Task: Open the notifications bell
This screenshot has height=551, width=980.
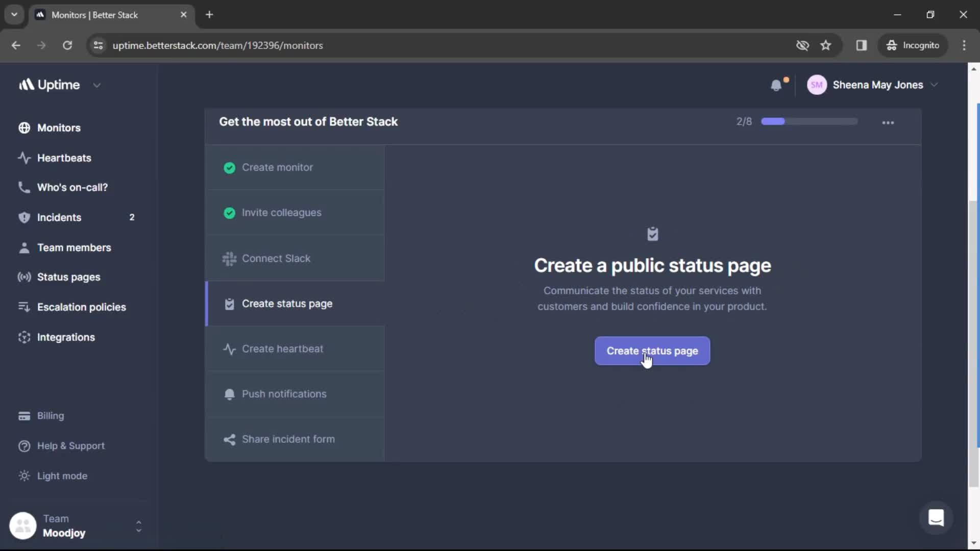Action: coord(776,85)
